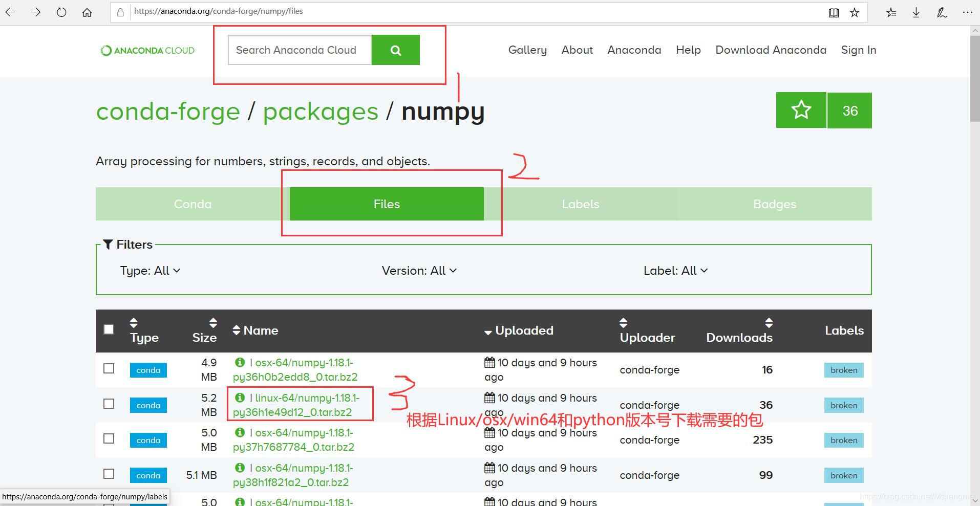980x506 pixels.
Task: Open the packages breadcrumb link
Action: click(x=321, y=112)
